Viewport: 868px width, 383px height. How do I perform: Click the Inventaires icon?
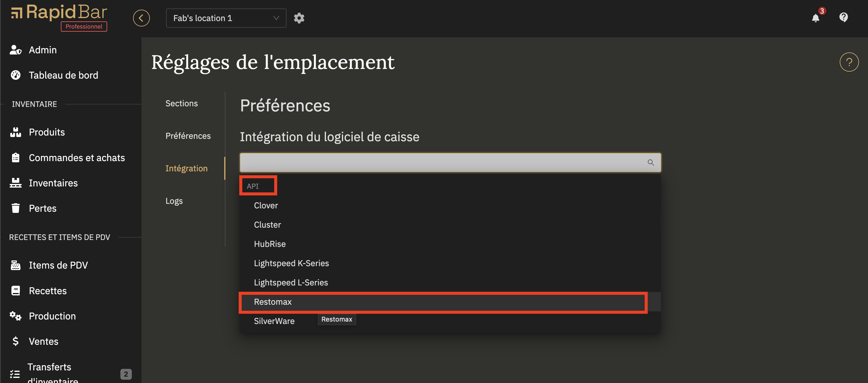[x=16, y=183]
